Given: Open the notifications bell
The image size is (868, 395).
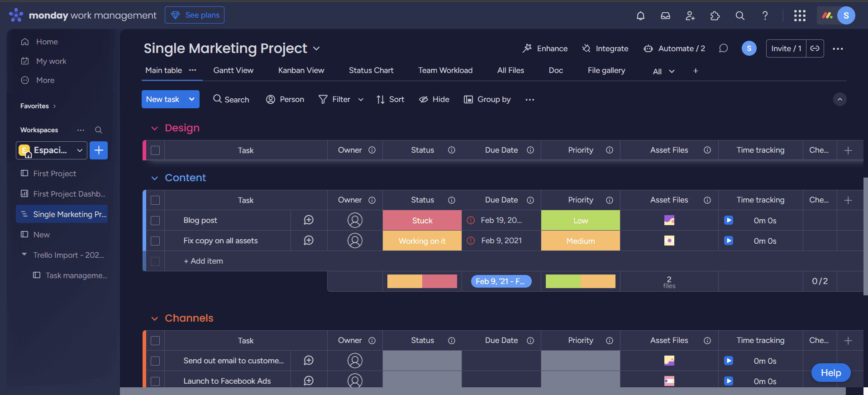Looking at the screenshot, I should pos(640,16).
